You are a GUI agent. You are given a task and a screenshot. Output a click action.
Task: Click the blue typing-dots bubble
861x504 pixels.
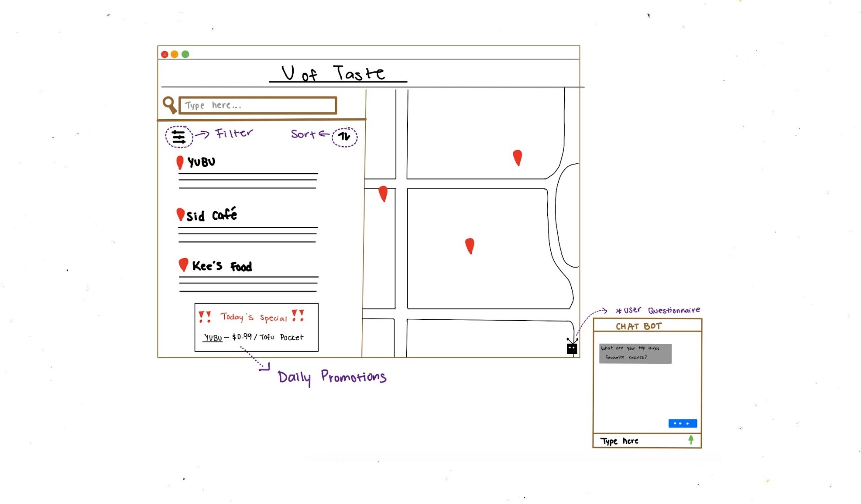pyautogui.click(x=682, y=423)
